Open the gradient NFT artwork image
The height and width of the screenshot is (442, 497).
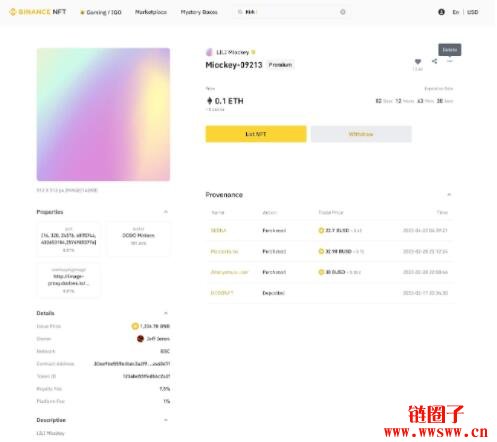[103, 114]
